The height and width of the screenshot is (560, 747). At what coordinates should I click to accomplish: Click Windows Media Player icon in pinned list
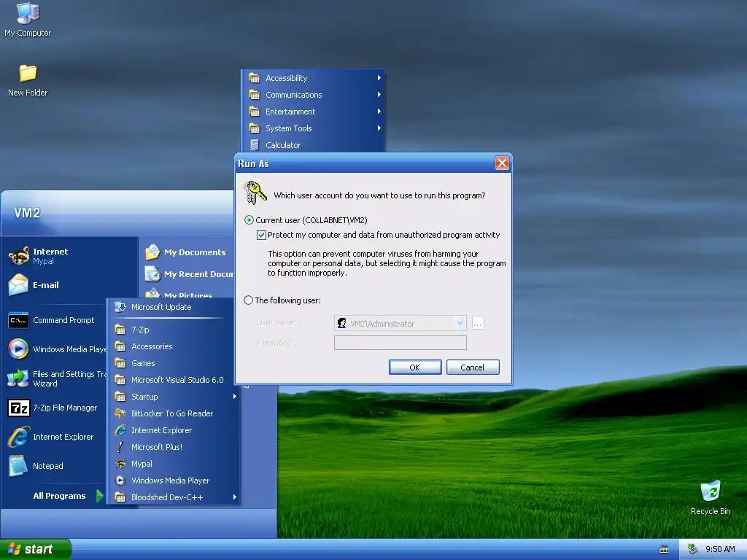click(x=18, y=349)
